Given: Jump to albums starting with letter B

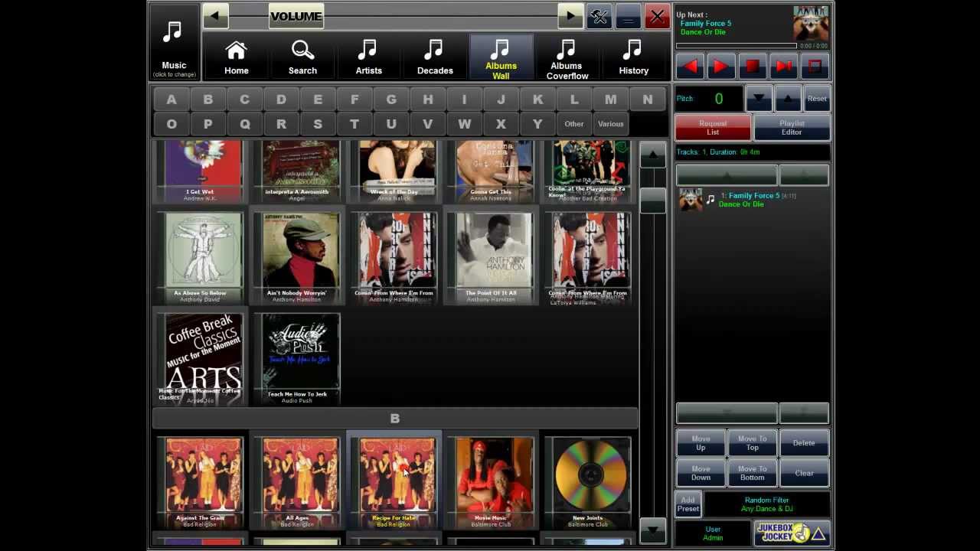Looking at the screenshot, I should (x=208, y=99).
